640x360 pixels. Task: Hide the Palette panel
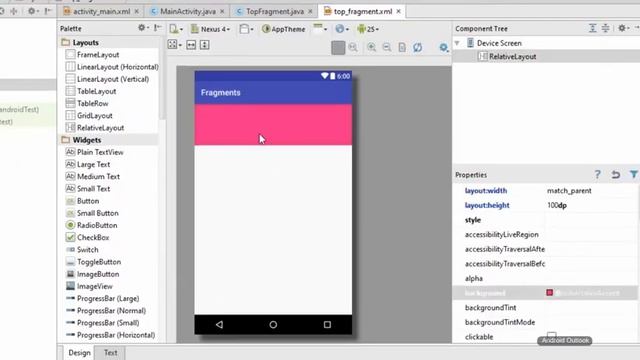point(157,28)
